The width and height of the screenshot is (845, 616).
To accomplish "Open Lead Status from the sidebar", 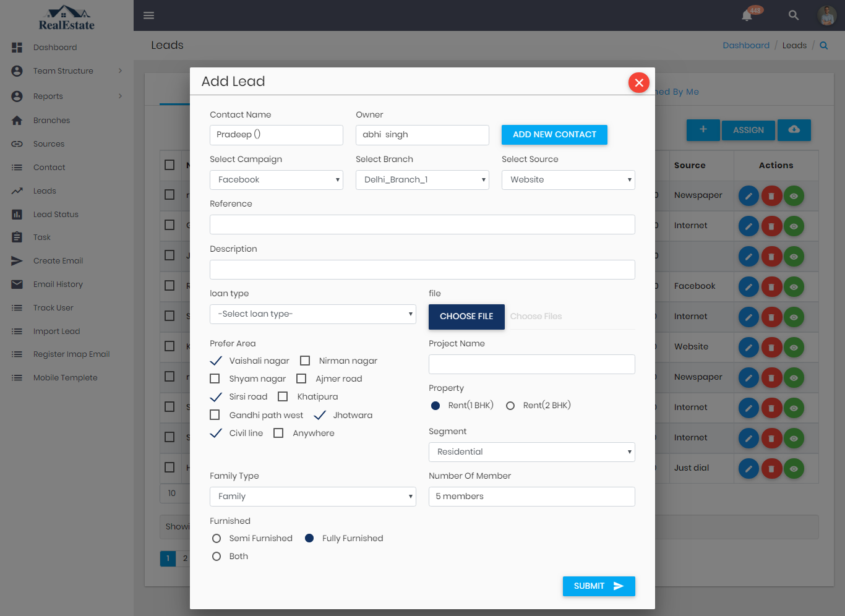I will (55, 214).
